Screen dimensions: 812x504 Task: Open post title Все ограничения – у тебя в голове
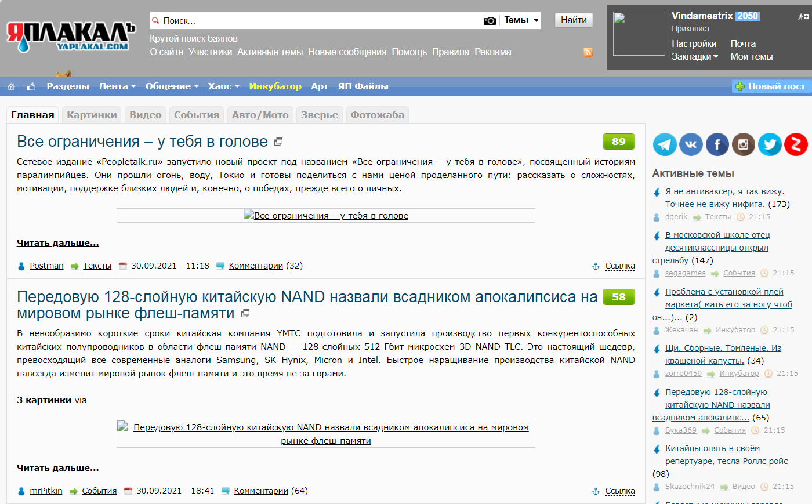143,142
